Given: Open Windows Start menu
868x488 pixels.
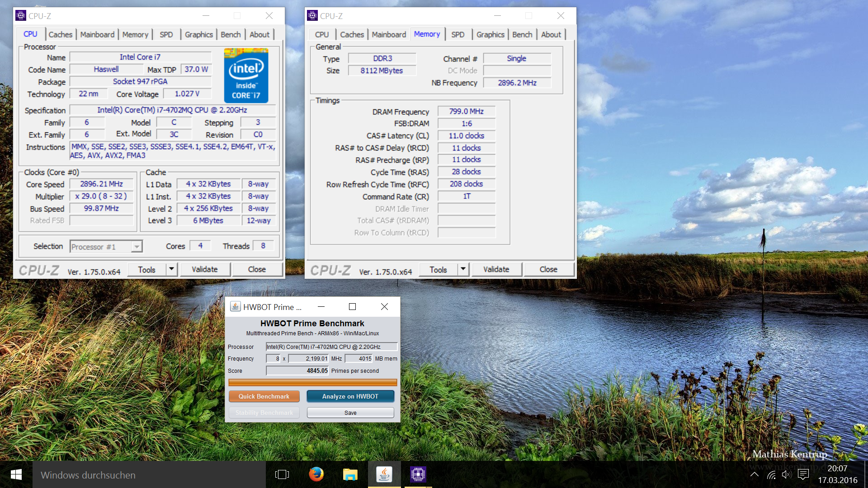Looking at the screenshot, I should pos(16,474).
